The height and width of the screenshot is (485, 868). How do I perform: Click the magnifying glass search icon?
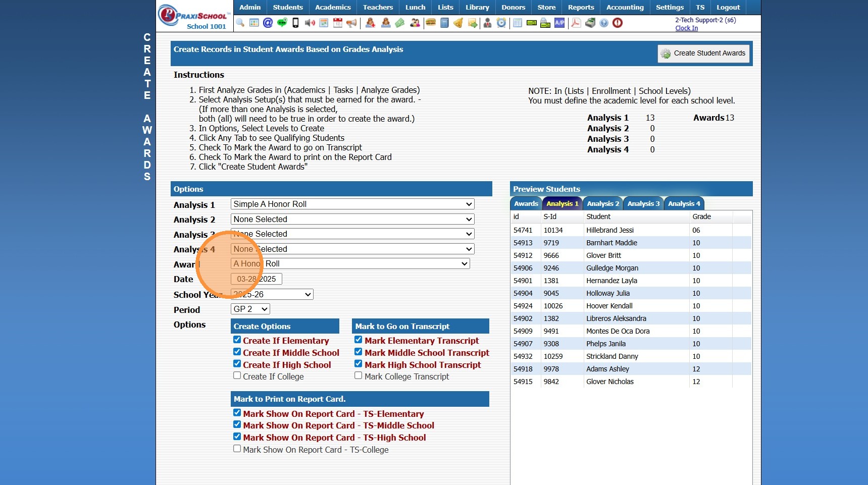(240, 23)
